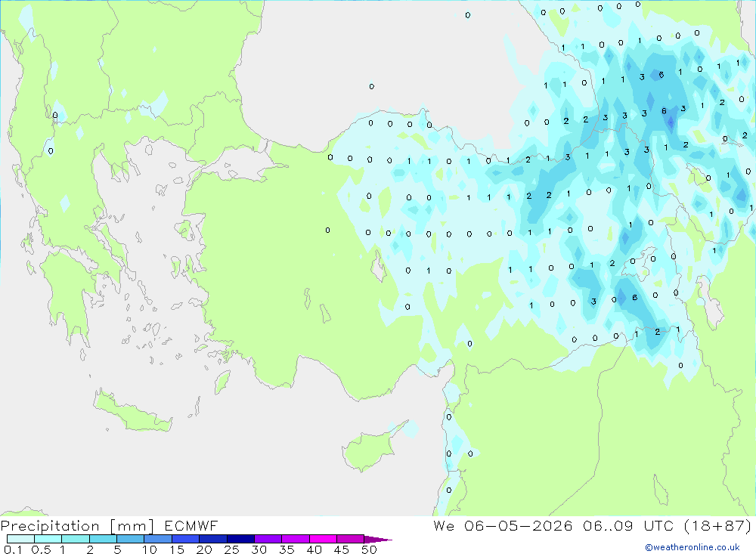Select the legend tick label "30"

click(259, 549)
